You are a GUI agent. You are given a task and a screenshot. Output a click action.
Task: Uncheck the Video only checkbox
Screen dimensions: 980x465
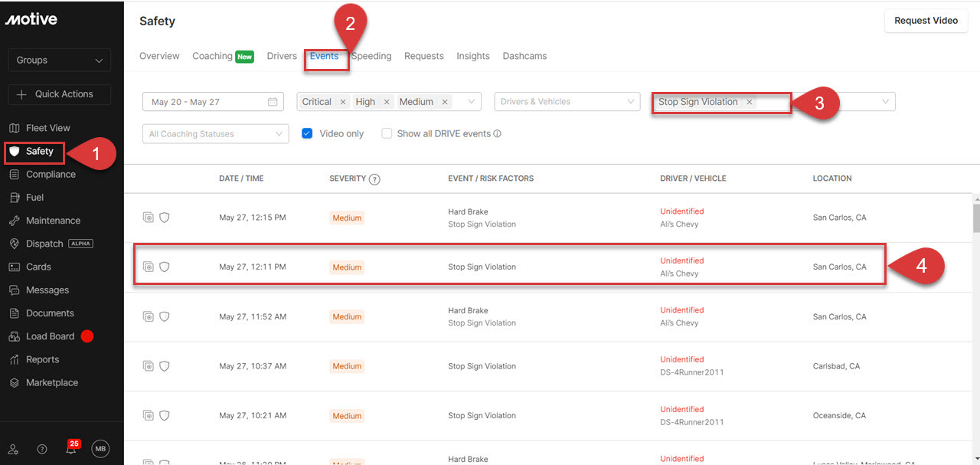pyautogui.click(x=307, y=133)
